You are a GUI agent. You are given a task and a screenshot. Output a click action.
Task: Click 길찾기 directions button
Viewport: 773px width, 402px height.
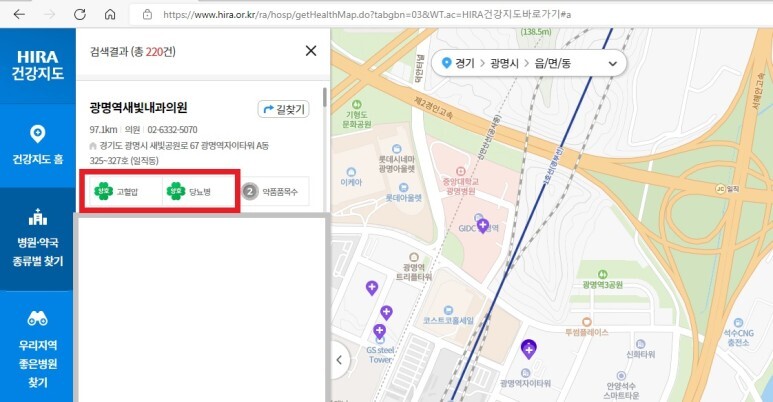coord(283,109)
